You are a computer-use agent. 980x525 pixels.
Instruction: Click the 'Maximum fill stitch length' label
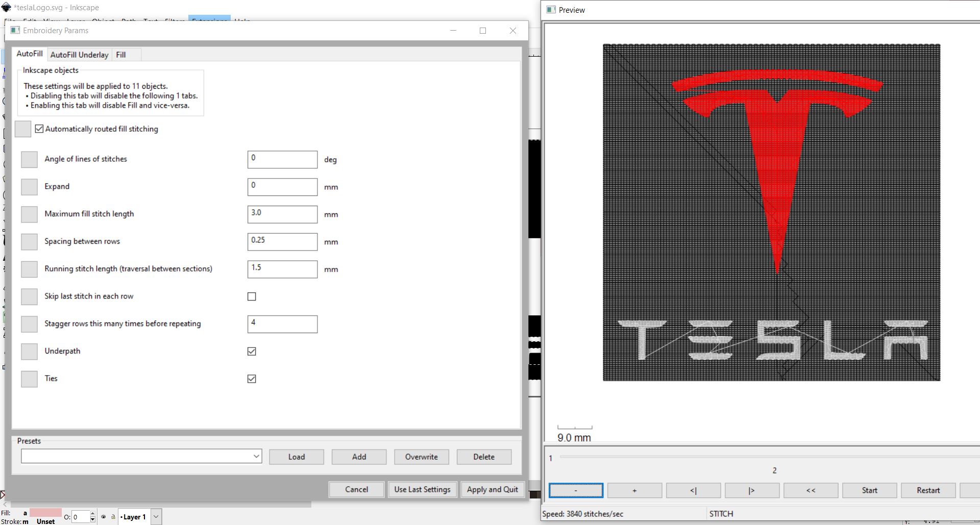click(89, 214)
